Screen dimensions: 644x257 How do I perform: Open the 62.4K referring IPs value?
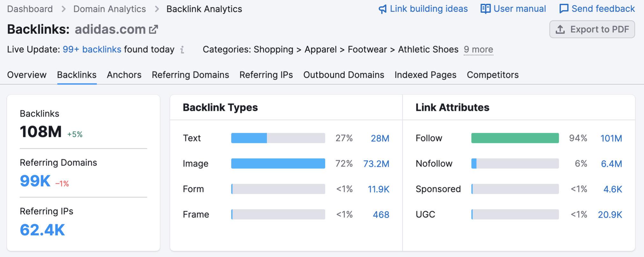click(42, 230)
